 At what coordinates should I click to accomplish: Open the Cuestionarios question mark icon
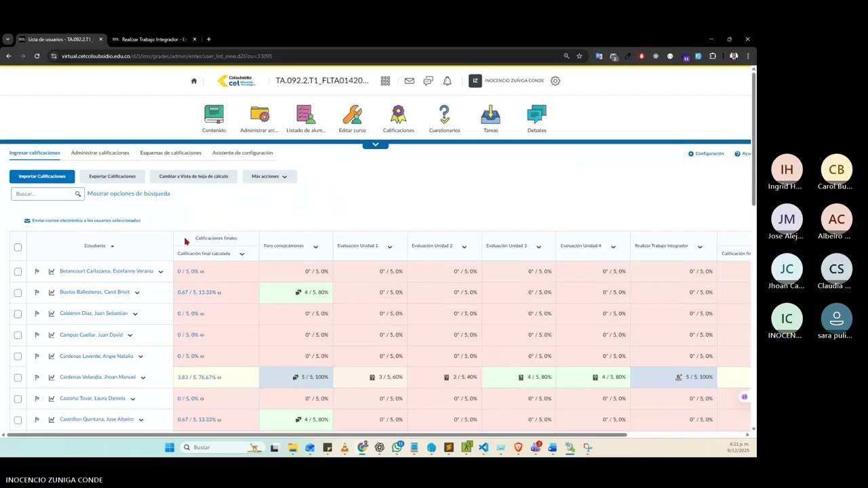444,114
